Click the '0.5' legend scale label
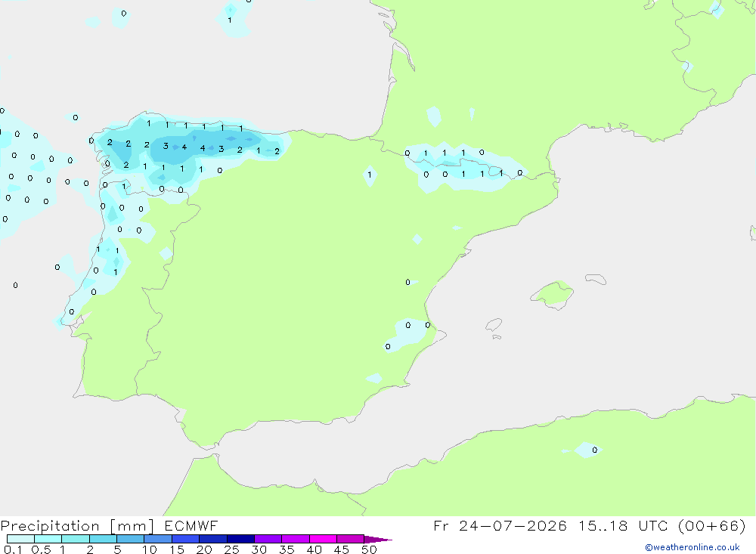 (41, 549)
